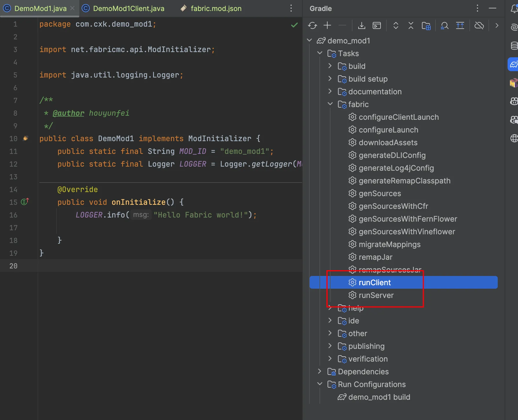Select the Gradle elephant sidebar icon

[513, 64]
